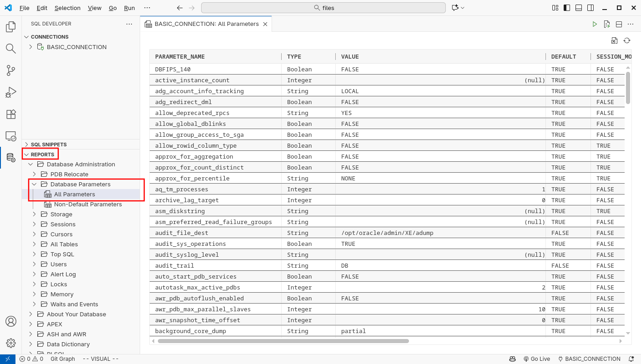The width and height of the screenshot is (641, 364).
Task: Refresh the All Parameters report
Action: [x=627, y=40]
